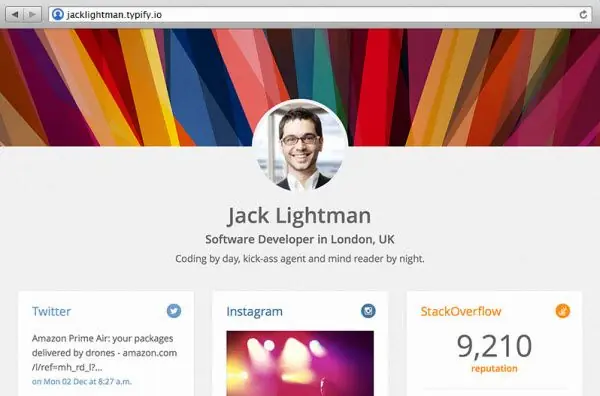The image size is (600, 396).
Task: Click the orange reputation label
Action: click(x=494, y=368)
